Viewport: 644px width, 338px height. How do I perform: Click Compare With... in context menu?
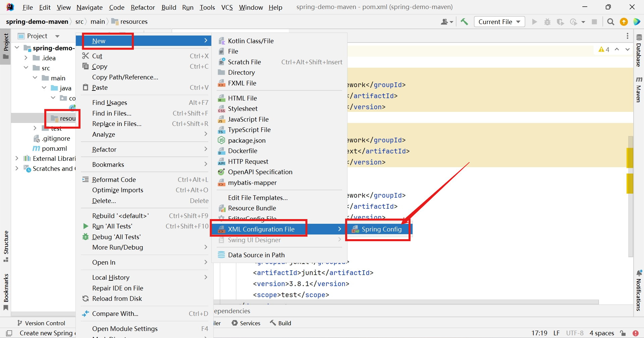(x=145, y=314)
